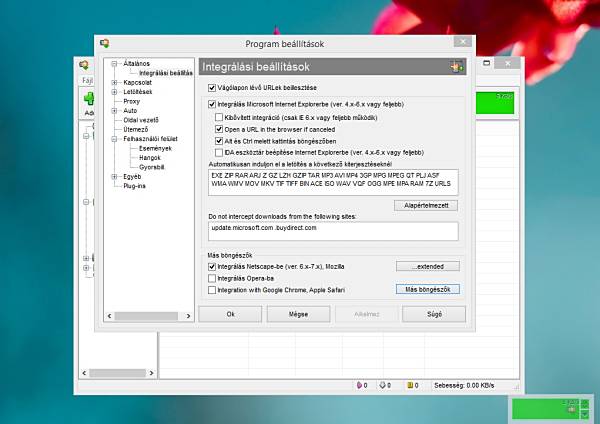Open Plug-ins settings page
This screenshot has height=424, width=600.
click(x=134, y=186)
